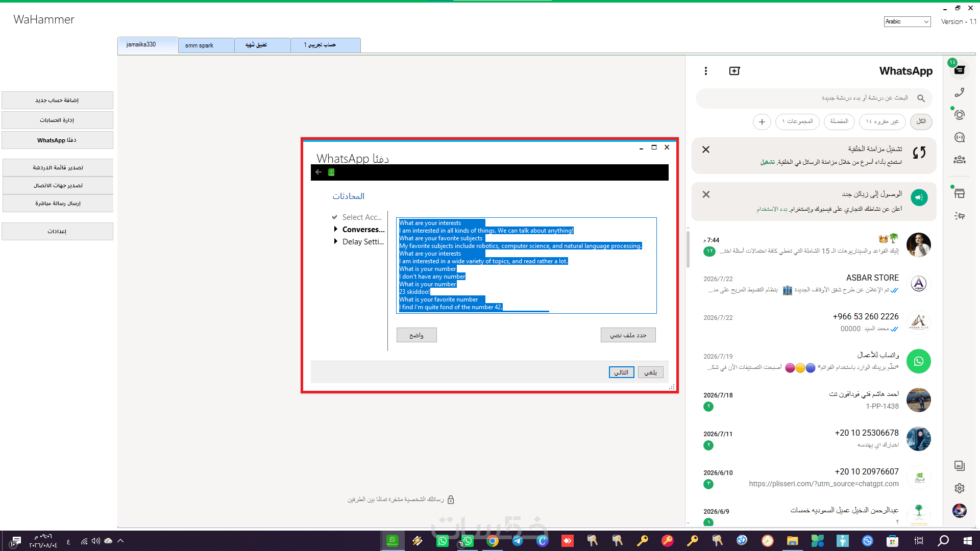Click the التالي next button
This screenshot has height=551, width=980.
(x=622, y=372)
